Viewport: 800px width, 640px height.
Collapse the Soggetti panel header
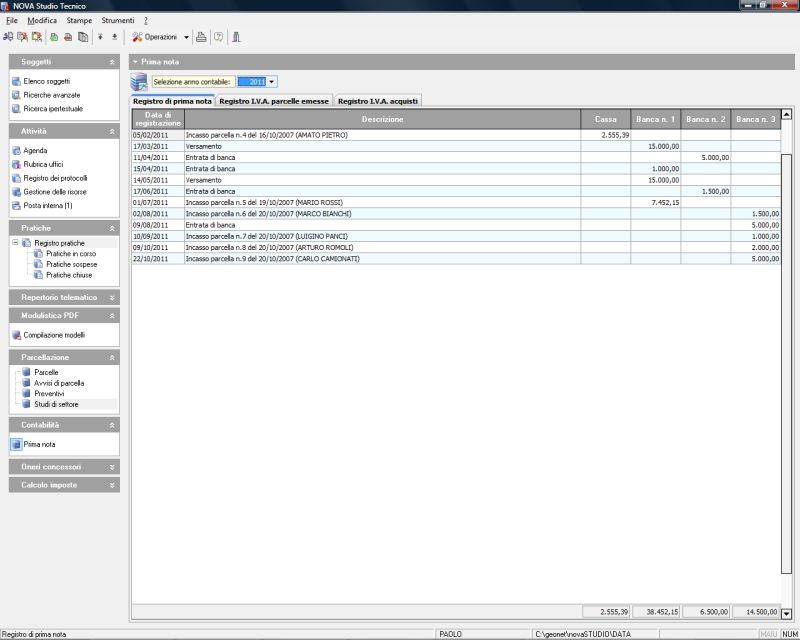coord(112,62)
